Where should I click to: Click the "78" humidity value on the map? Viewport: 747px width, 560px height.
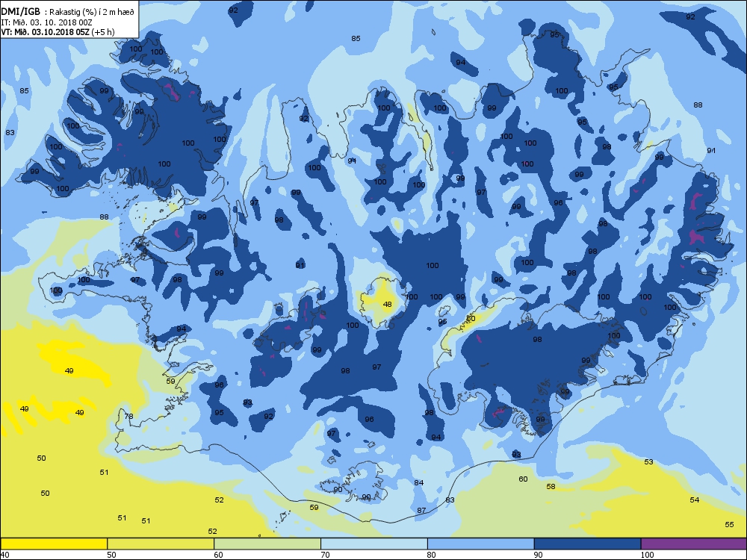(x=128, y=416)
